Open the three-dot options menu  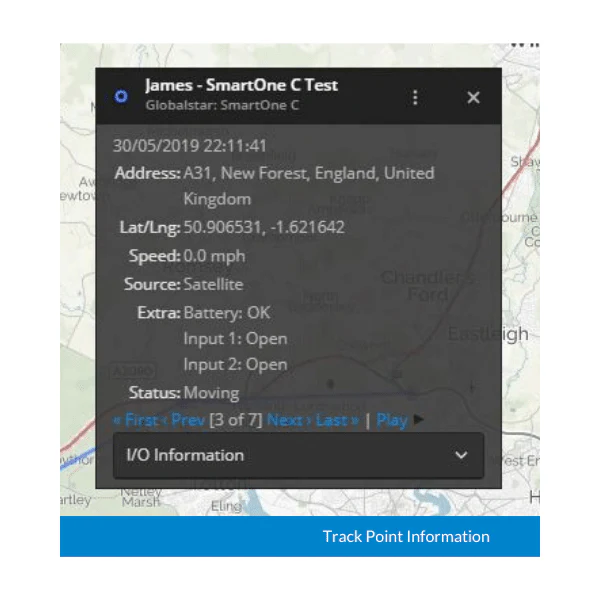coord(416,98)
